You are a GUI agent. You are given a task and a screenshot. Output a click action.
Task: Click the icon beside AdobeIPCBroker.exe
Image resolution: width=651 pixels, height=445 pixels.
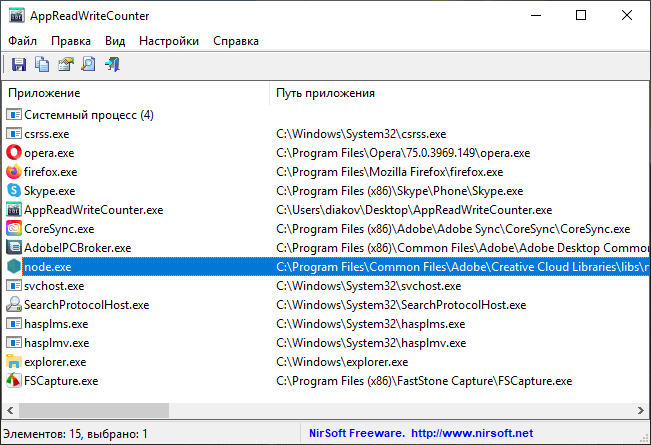click(x=14, y=248)
